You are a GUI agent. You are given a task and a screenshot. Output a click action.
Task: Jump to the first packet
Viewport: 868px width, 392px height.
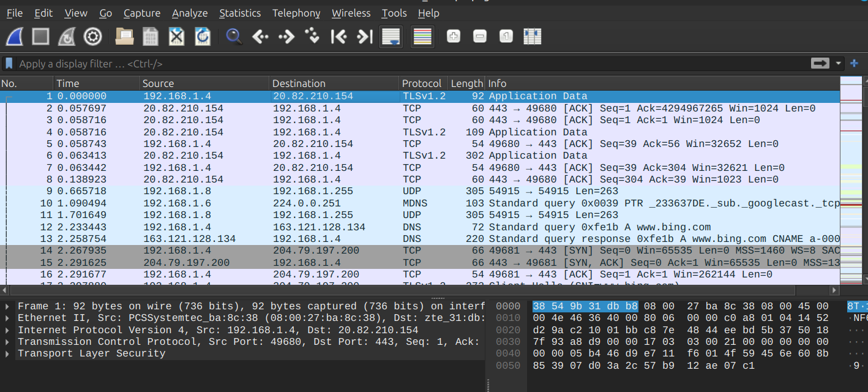339,37
